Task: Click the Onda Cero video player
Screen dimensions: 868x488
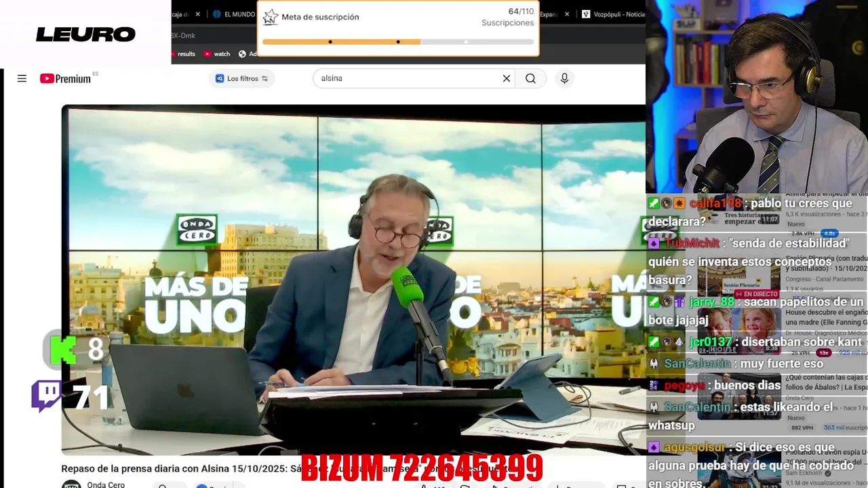Action: coord(353,279)
